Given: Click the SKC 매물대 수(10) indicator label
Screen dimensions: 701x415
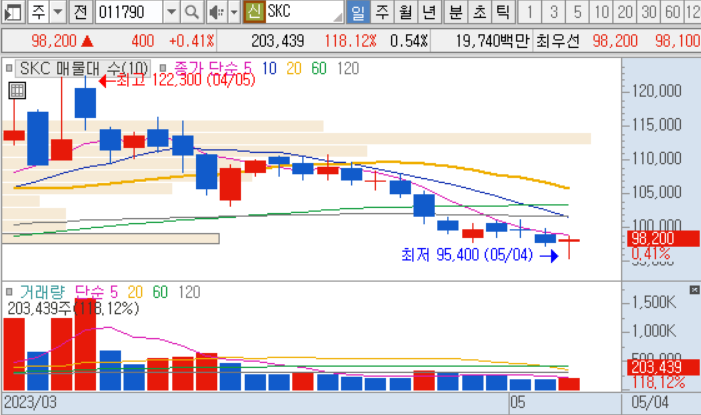Looking at the screenshot, I should (84, 68).
